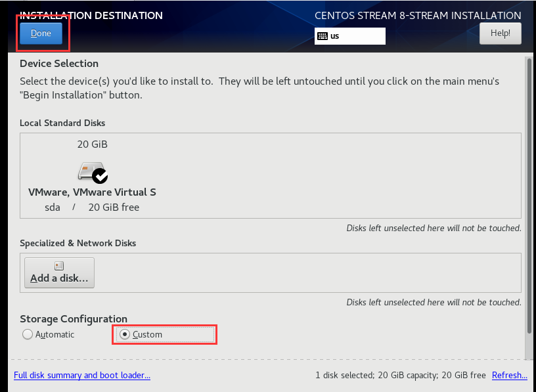Click the keyboard icon beside us
The image size is (536, 392).
click(323, 36)
